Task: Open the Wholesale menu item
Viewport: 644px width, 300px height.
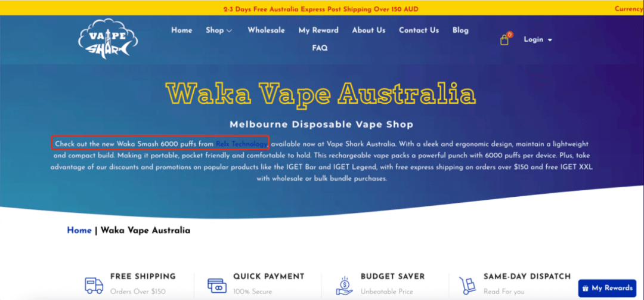Action: tap(266, 30)
